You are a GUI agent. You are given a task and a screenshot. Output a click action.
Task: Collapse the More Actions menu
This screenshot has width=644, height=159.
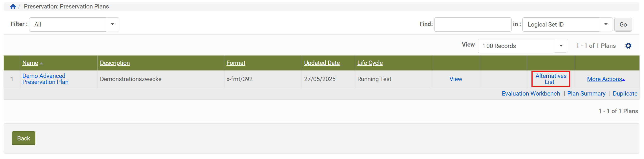[x=605, y=79]
